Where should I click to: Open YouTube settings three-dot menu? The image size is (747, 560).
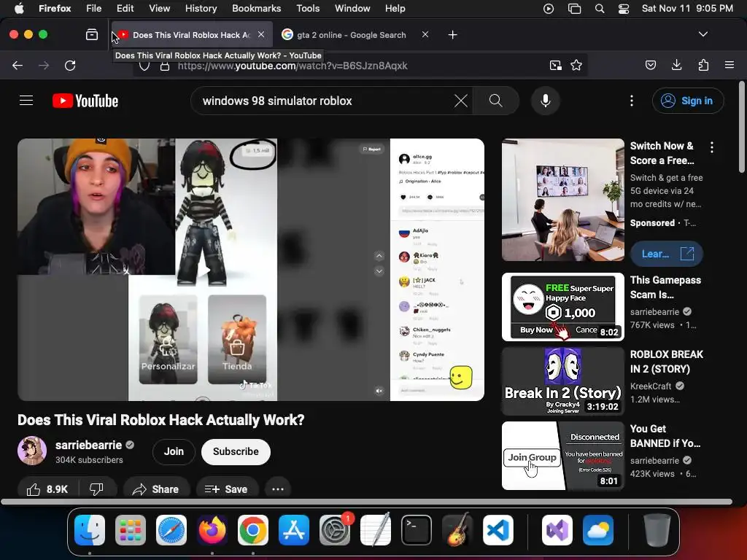(x=631, y=101)
